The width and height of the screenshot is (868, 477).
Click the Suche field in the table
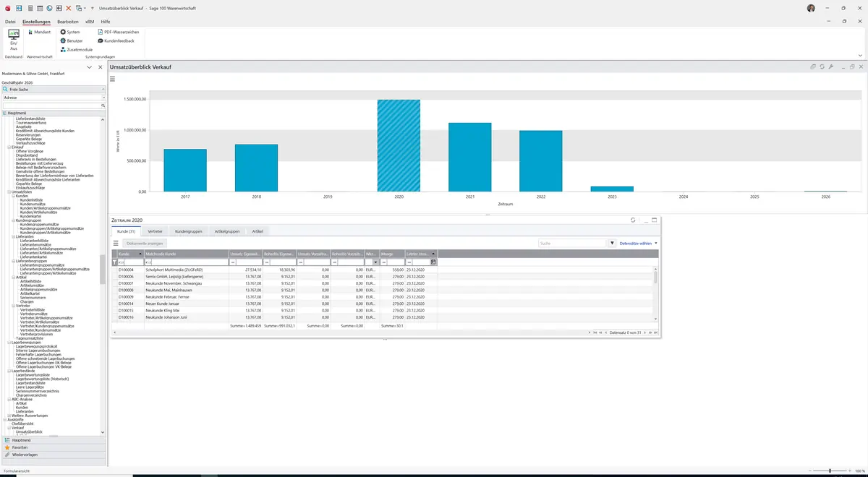pyautogui.click(x=571, y=244)
